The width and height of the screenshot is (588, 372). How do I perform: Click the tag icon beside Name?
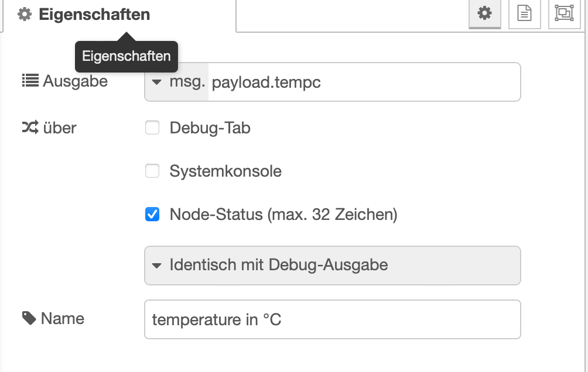(29, 318)
